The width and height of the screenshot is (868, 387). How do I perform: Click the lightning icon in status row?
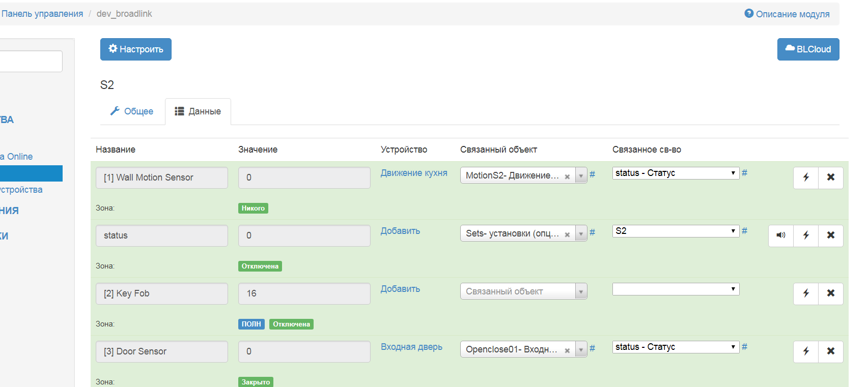(x=806, y=235)
